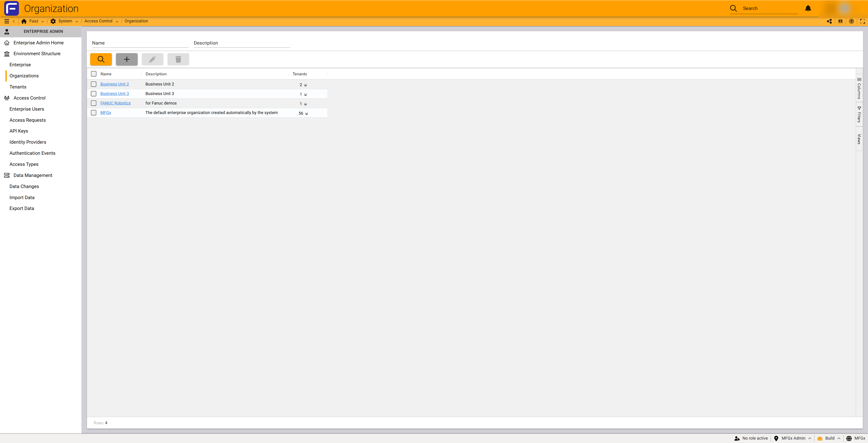Click the trash delete button

(178, 59)
